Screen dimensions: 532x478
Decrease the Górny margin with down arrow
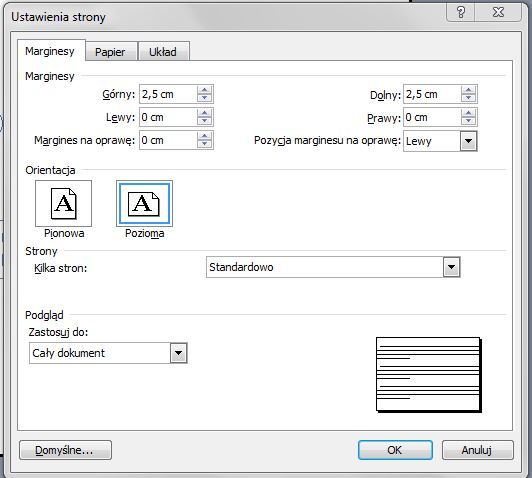(x=204, y=98)
